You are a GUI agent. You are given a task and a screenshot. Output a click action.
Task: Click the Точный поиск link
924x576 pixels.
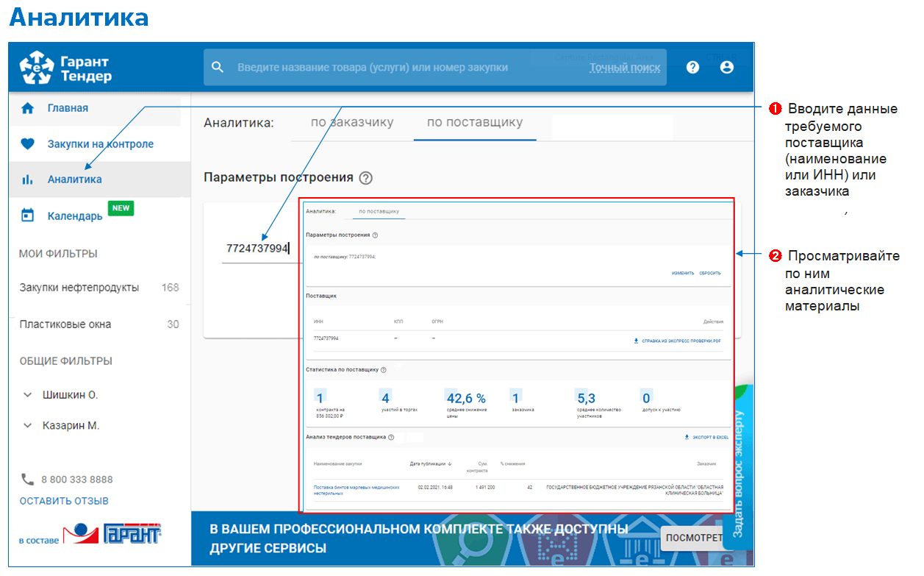click(624, 68)
